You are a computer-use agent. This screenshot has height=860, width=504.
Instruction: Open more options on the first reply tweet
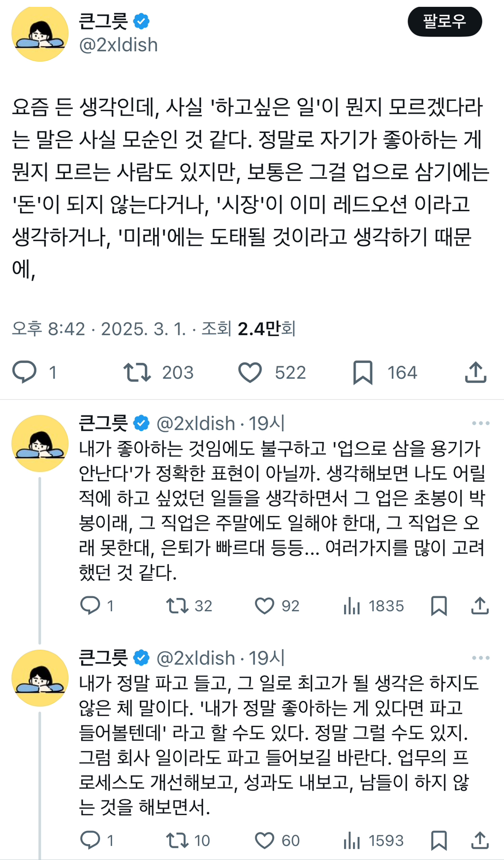click(480, 423)
